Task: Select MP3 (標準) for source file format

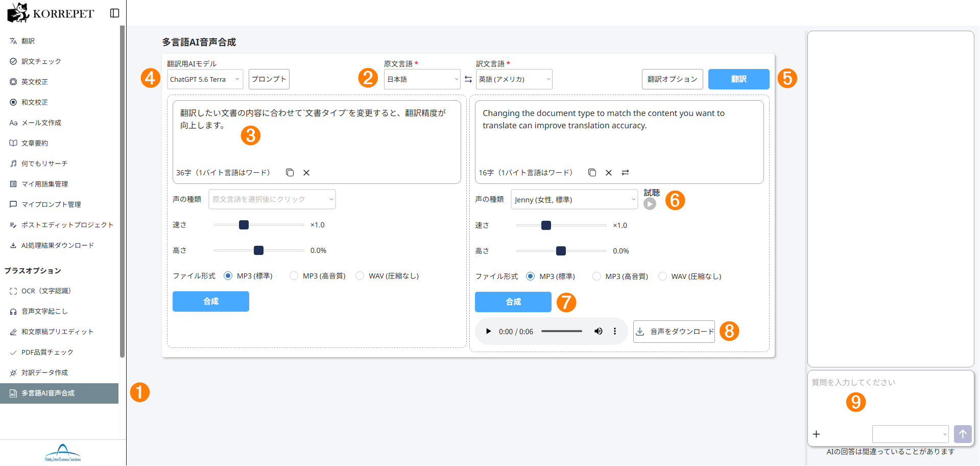Action: pyautogui.click(x=228, y=276)
